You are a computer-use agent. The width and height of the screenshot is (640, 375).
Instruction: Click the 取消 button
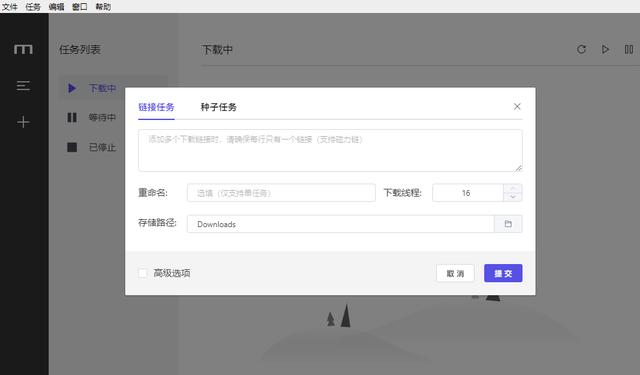(x=455, y=273)
